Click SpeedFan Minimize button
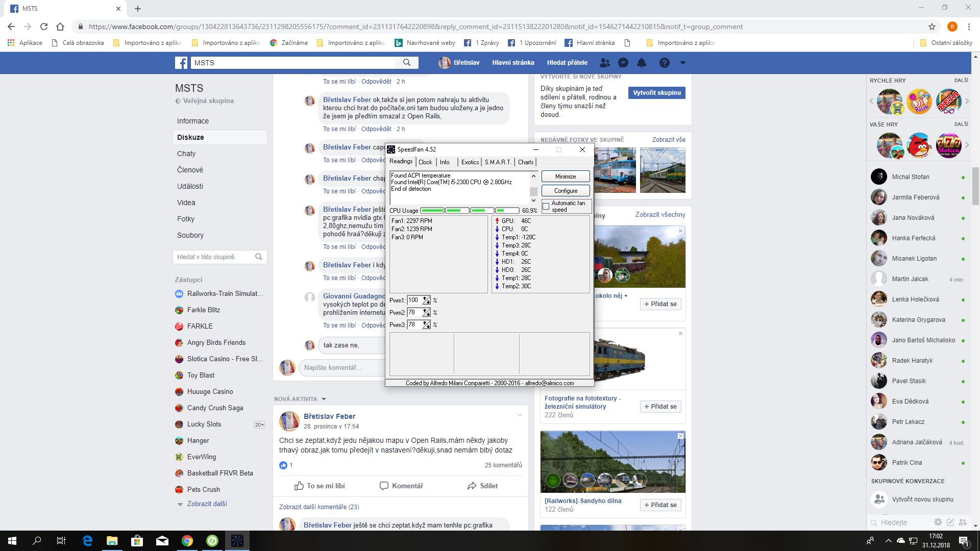 [x=566, y=177]
